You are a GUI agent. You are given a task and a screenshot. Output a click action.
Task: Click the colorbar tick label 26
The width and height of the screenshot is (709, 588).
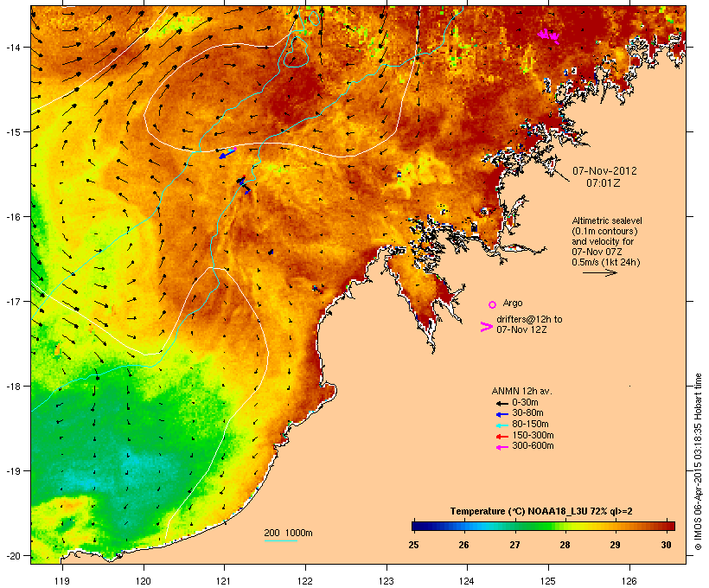[x=464, y=545]
